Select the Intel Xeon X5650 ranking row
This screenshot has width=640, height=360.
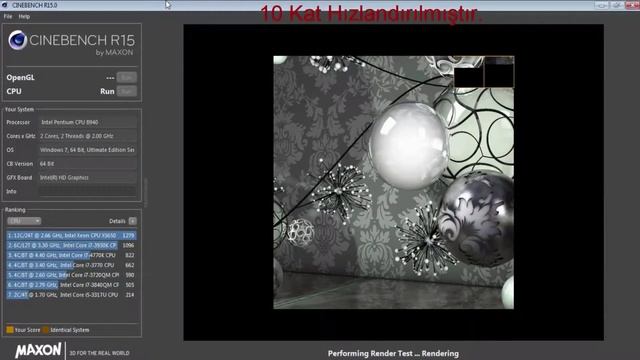pos(71,236)
